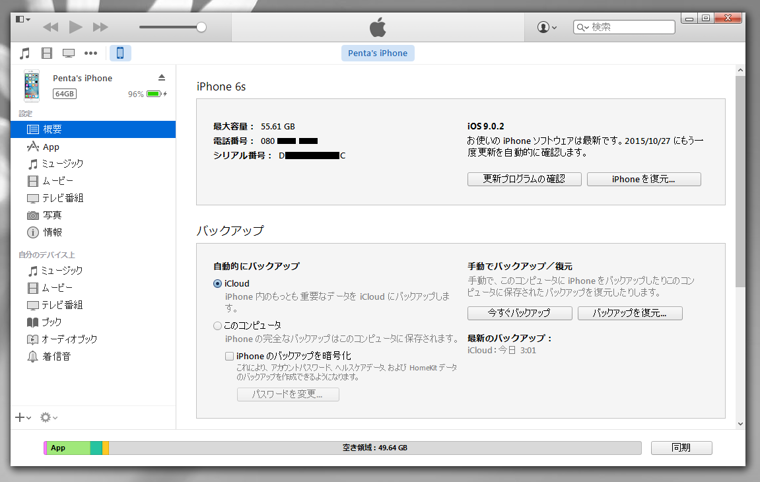The image size is (760, 482).
Task: Open the account user menu
Action: (547, 27)
